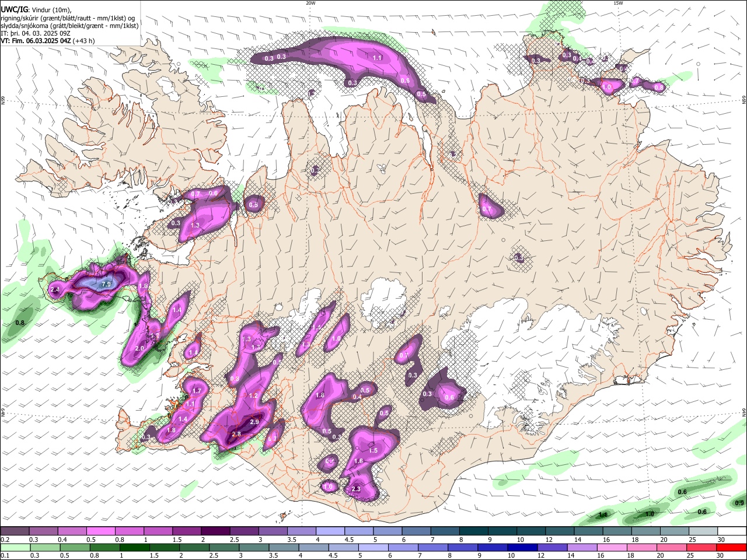Click the 2.9 precipitation value on the map
Viewport: 747px width, 560px height.
(x=254, y=422)
